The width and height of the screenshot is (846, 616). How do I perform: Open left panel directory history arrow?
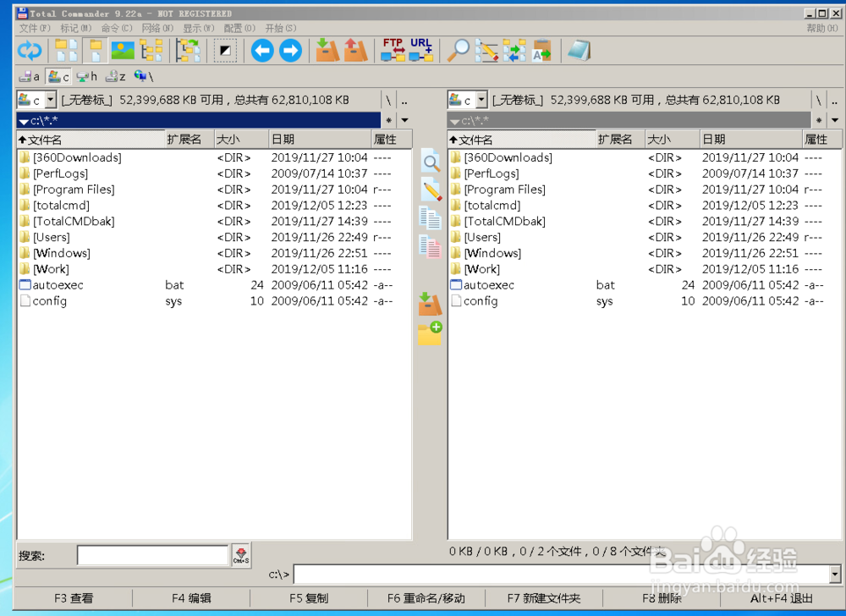[404, 120]
